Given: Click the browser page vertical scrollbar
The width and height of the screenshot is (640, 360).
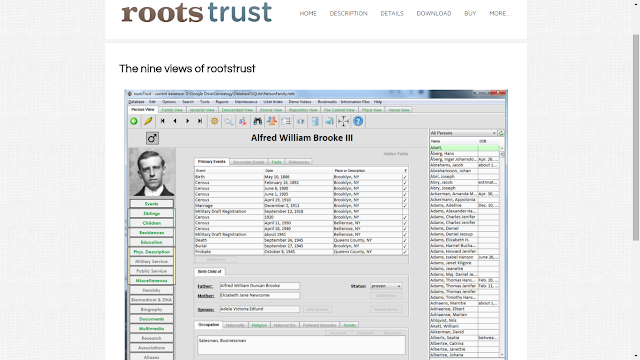Looking at the screenshot, I should tap(636, 138).
